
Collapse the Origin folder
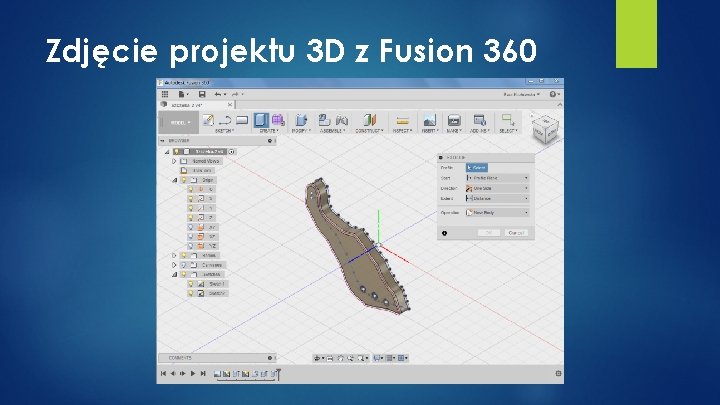[x=174, y=180]
